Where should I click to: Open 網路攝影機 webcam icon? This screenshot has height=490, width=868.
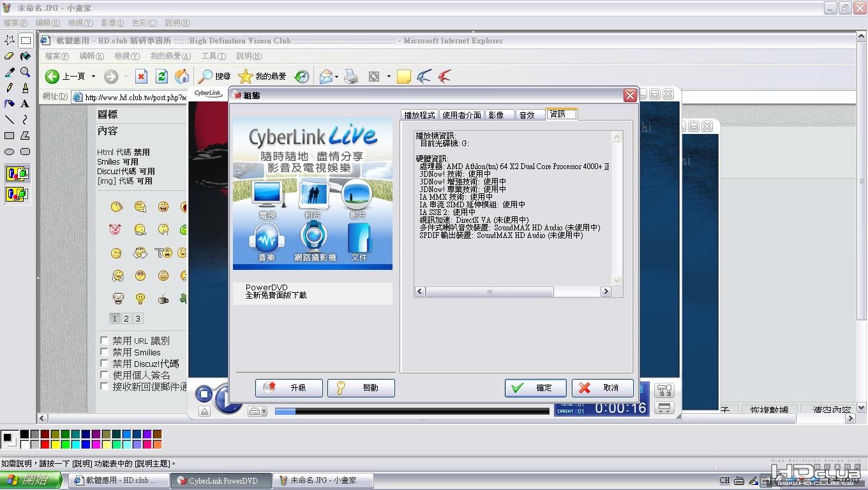[x=315, y=242]
